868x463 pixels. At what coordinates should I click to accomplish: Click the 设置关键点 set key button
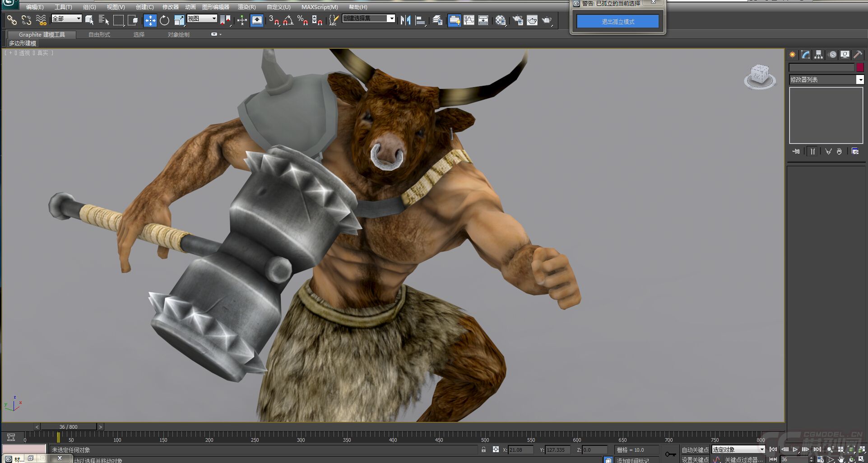(x=695, y=459)
